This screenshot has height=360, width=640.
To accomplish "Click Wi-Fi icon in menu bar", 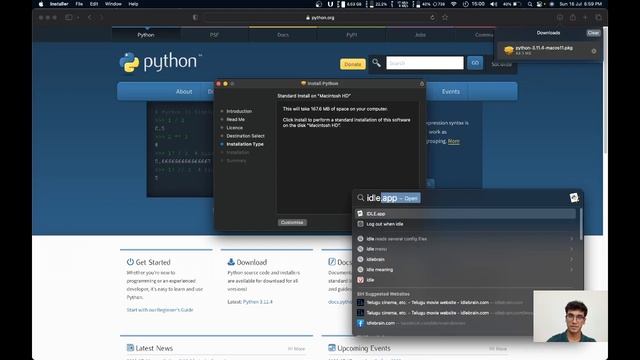I will pyautogui.click(x=453, y=4).
